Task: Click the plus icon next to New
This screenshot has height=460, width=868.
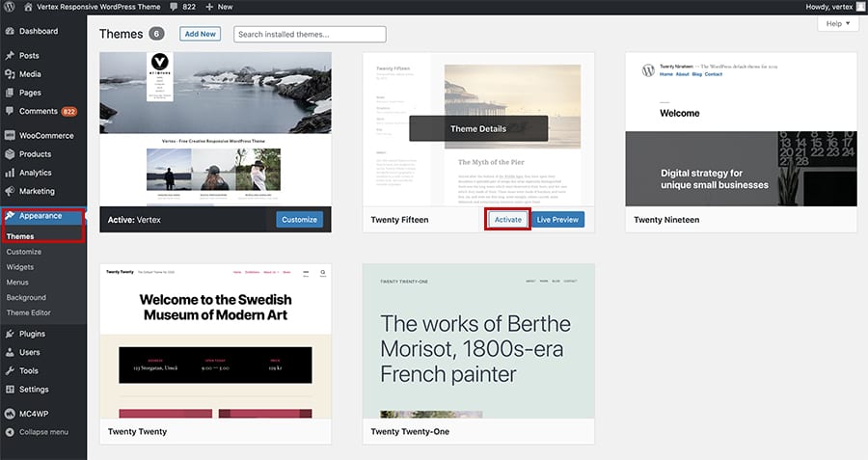Action: click(x=209, y=7)
